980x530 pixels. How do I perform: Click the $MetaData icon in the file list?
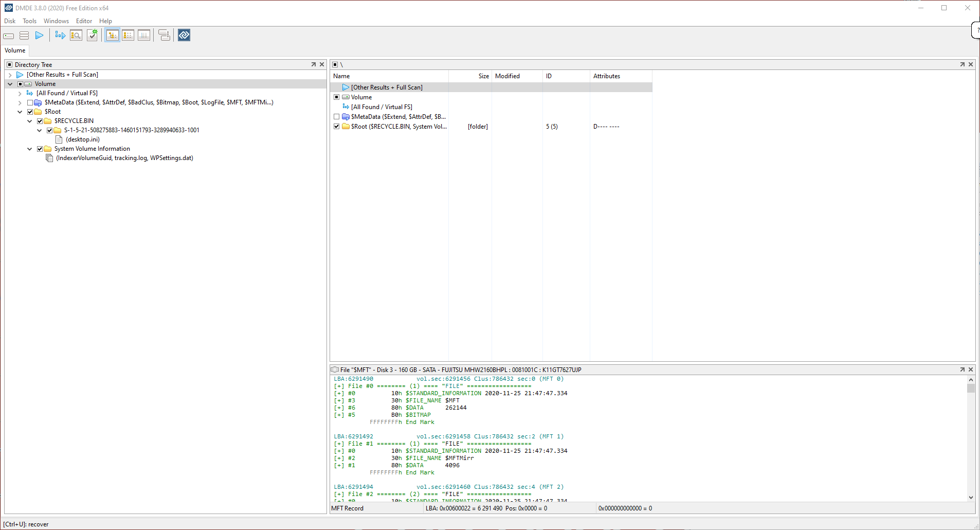click(x=346, y=117)
